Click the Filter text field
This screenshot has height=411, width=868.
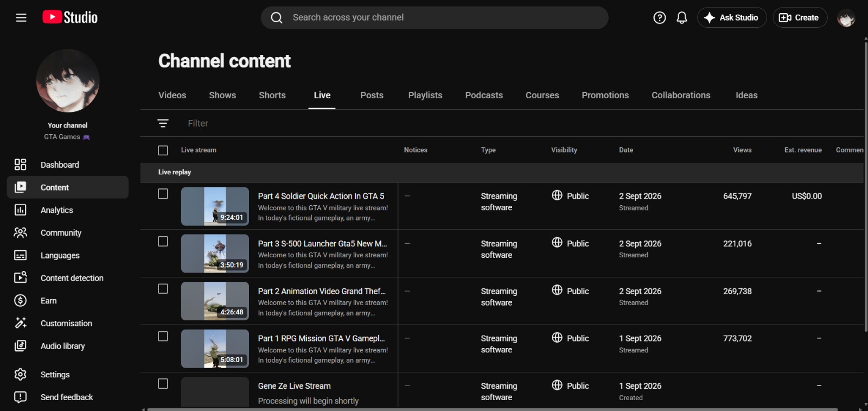[198, 123]
